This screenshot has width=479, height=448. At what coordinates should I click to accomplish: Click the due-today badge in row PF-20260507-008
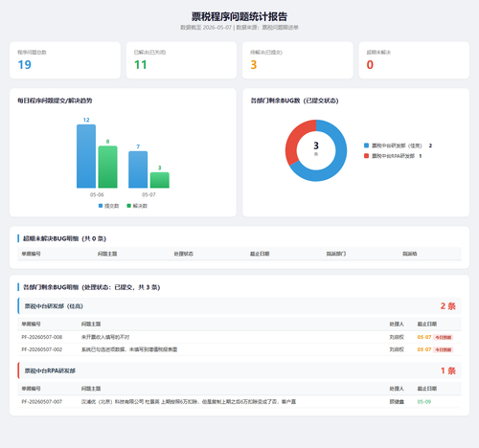(444, 337)
